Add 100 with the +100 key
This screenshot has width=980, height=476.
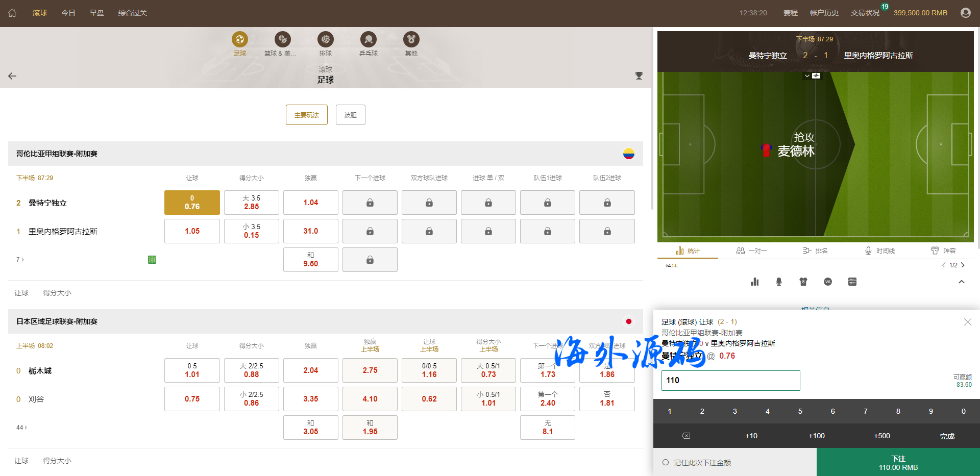(816, 436)
